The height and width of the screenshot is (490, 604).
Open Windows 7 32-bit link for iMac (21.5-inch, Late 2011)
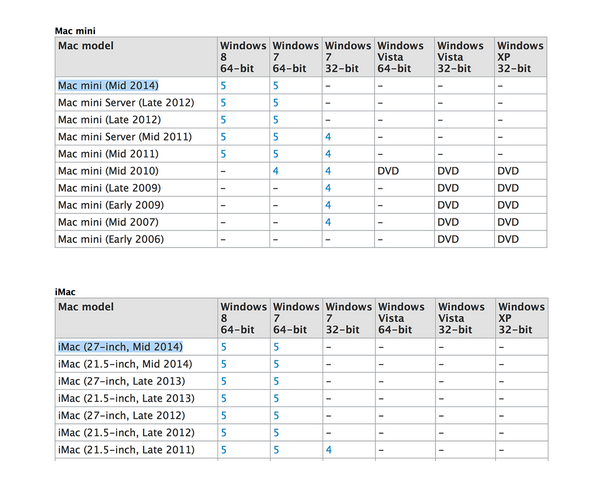coord(329,450)
